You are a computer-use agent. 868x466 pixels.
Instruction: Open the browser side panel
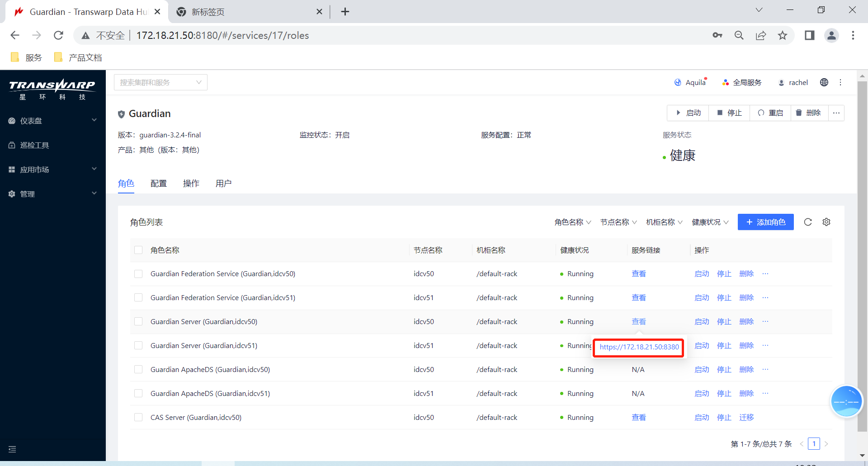pyautogui.click(x=810, y=35)
